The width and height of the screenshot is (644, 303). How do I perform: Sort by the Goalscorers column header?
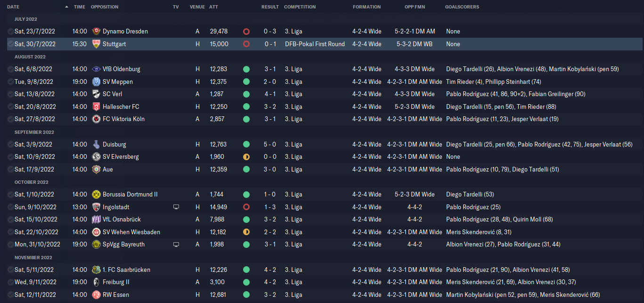click(x=462, y=7)
